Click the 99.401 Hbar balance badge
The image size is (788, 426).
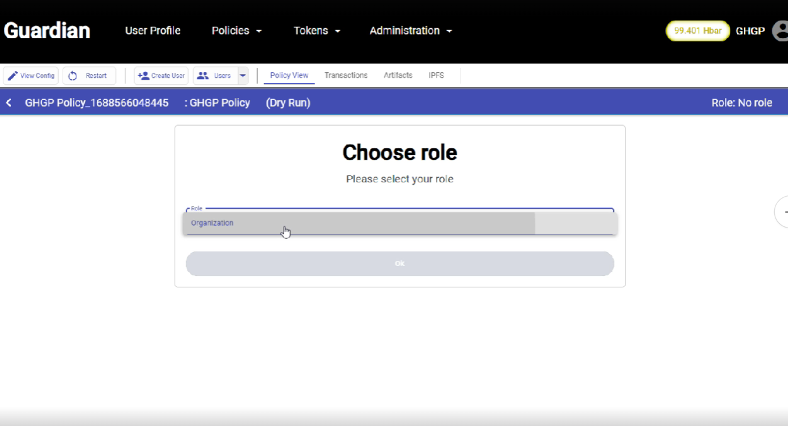click(698, 31)
